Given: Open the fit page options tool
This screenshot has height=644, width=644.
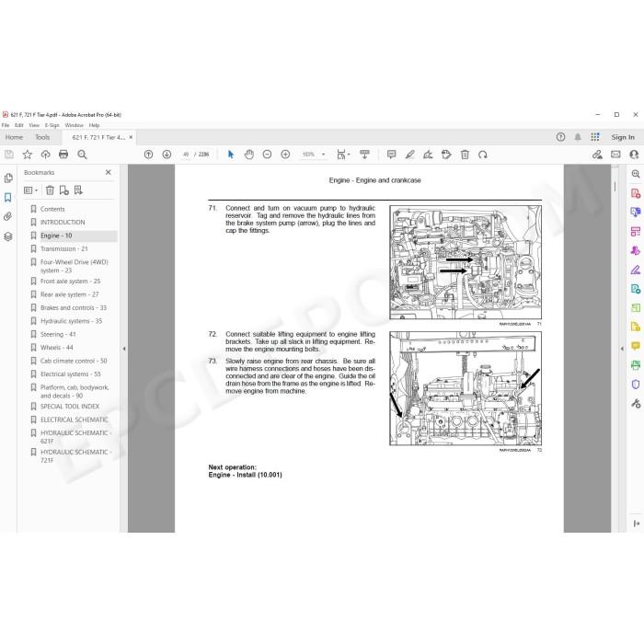Looking at the screenshot, I should (x=343, y=155).
